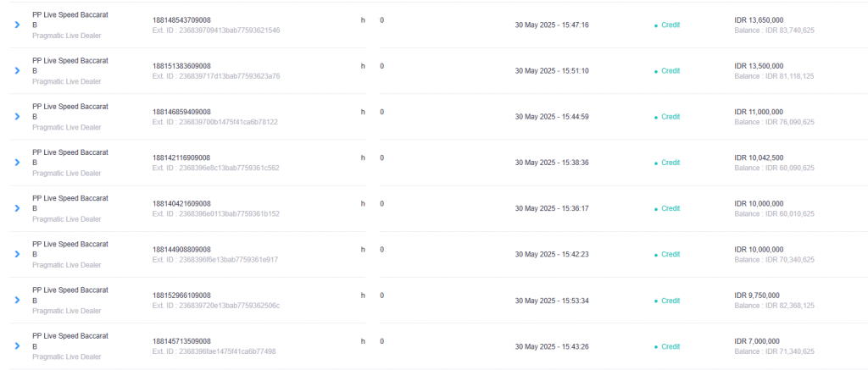Expand the row for transaction 188146859409008
The height and width of the screenshot is (370, 868).
(17, 117)
